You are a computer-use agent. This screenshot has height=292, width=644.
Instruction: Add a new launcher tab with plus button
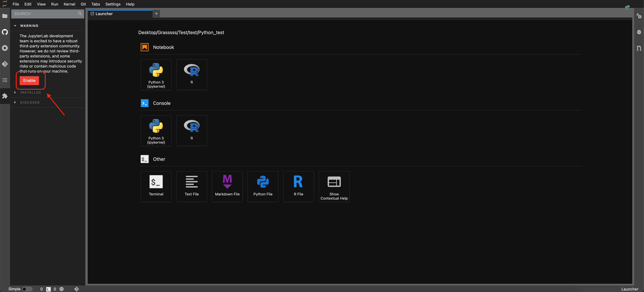coord(156,14)
